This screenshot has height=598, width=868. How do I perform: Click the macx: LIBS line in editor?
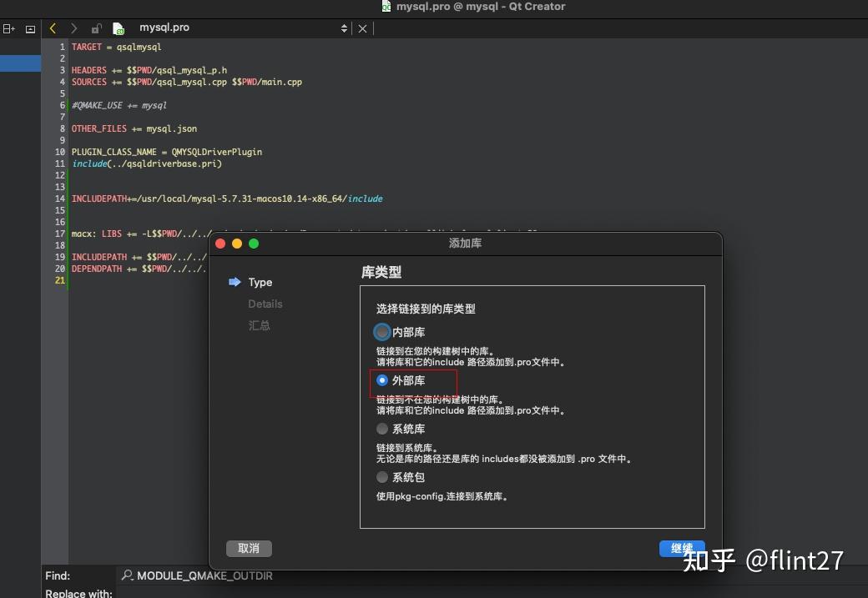tap(140, 234)
